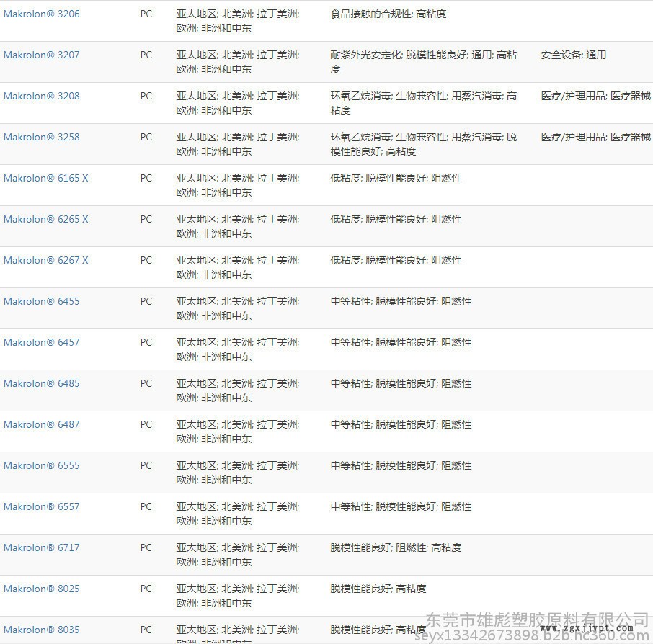Click the PC type cell for Makrolon® 3206
The image size is (653, 644).
click(x=146, y=14)
